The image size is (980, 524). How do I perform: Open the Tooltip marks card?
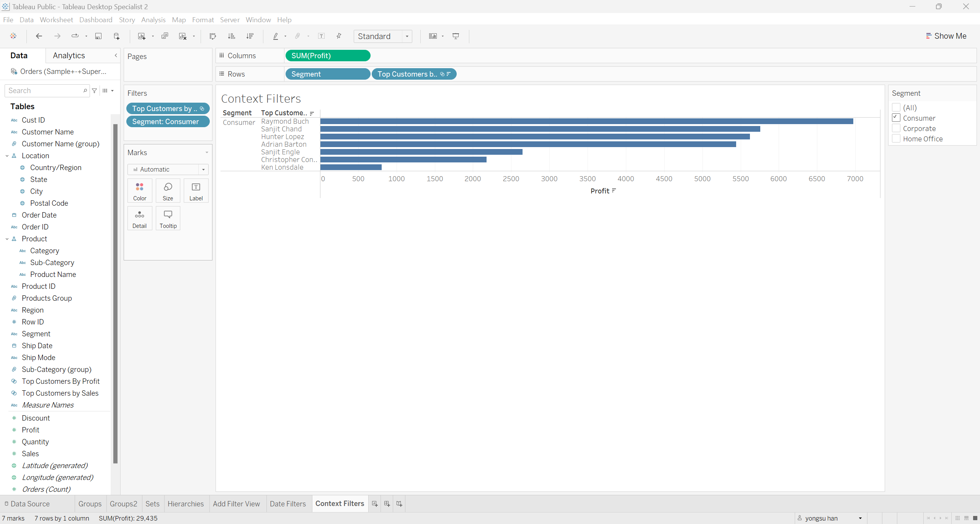(168, 218)
